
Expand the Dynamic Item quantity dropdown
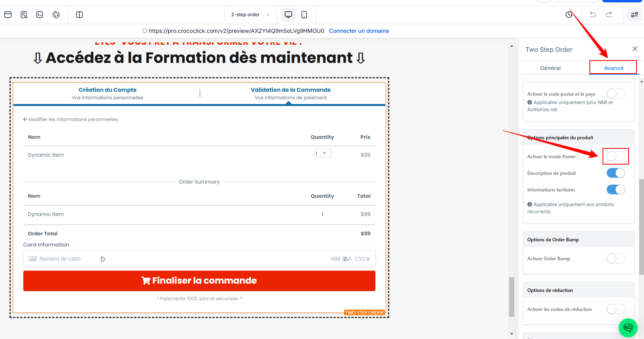click(322, 153)
